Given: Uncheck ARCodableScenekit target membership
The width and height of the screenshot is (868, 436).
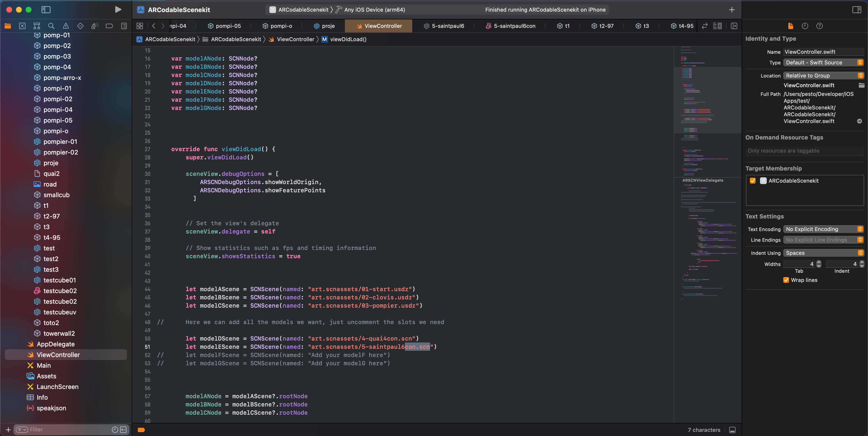Looking at the screenshot, I should [753, 181].
